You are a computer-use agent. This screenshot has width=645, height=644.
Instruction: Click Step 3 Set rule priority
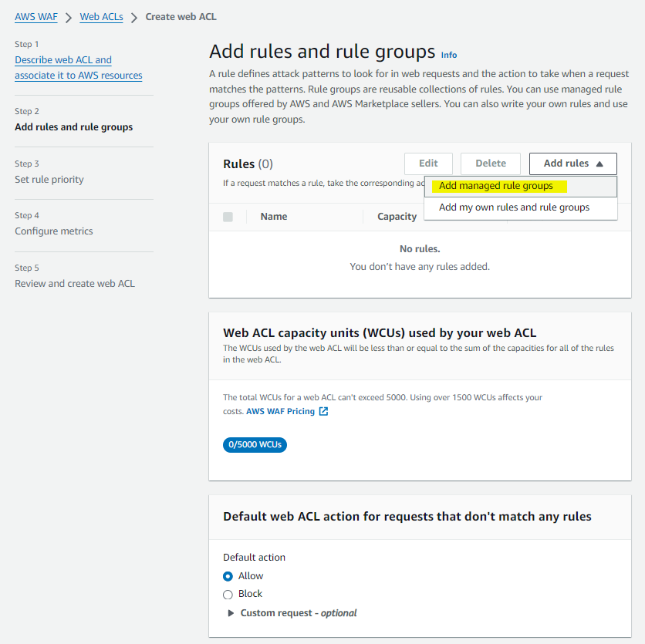49,180
